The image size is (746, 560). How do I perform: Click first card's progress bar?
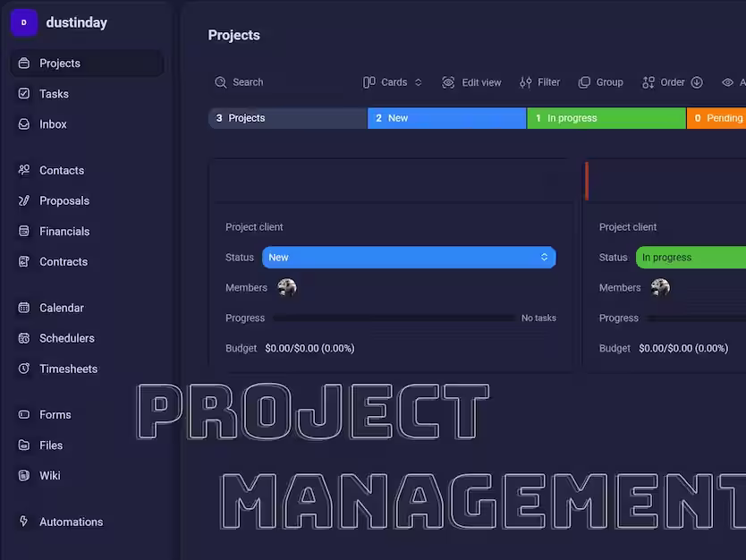[x=394, y=318]
